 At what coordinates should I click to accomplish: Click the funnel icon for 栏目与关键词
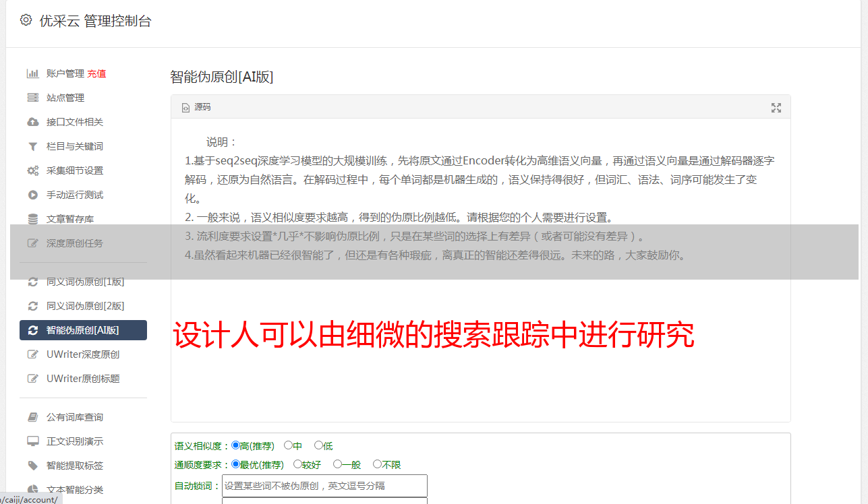coord(32,146)
